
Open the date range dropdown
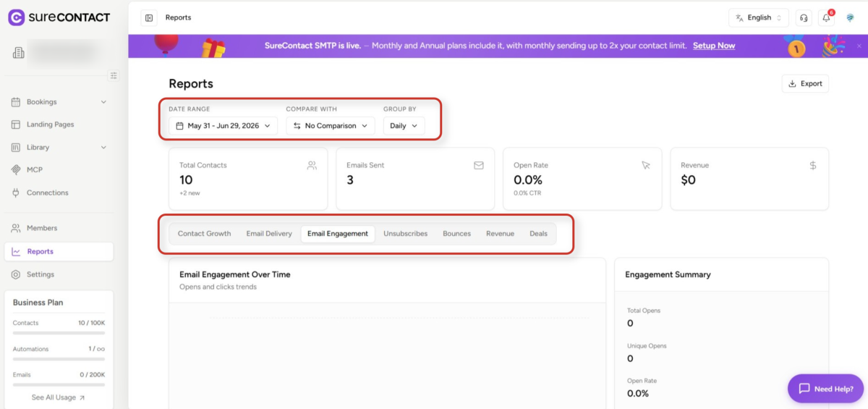pos(224,126)
